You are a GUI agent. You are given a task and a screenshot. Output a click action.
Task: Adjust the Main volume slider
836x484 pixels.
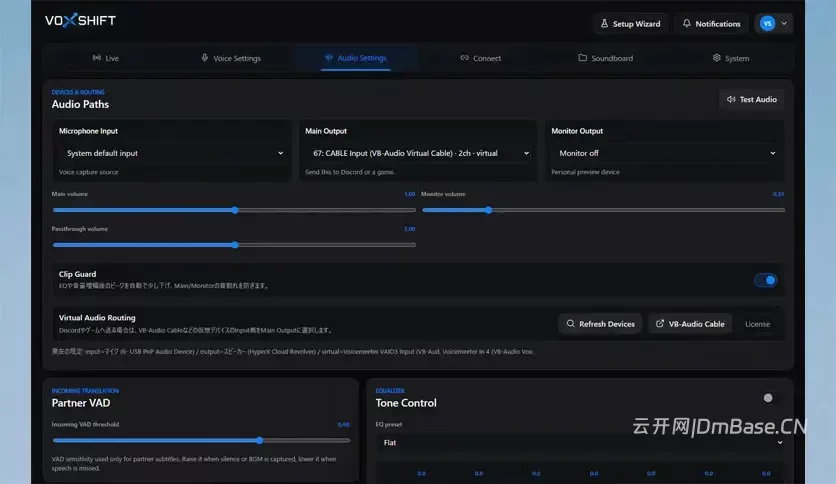coord(234,210)
